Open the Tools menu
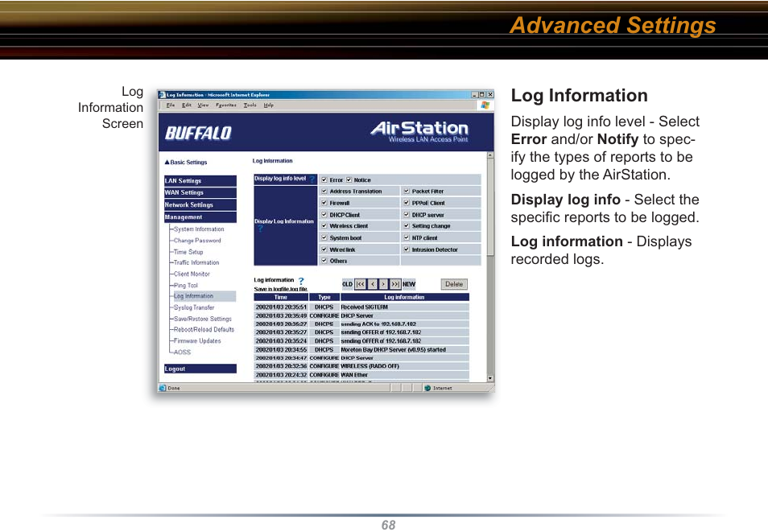 [250, 105]
